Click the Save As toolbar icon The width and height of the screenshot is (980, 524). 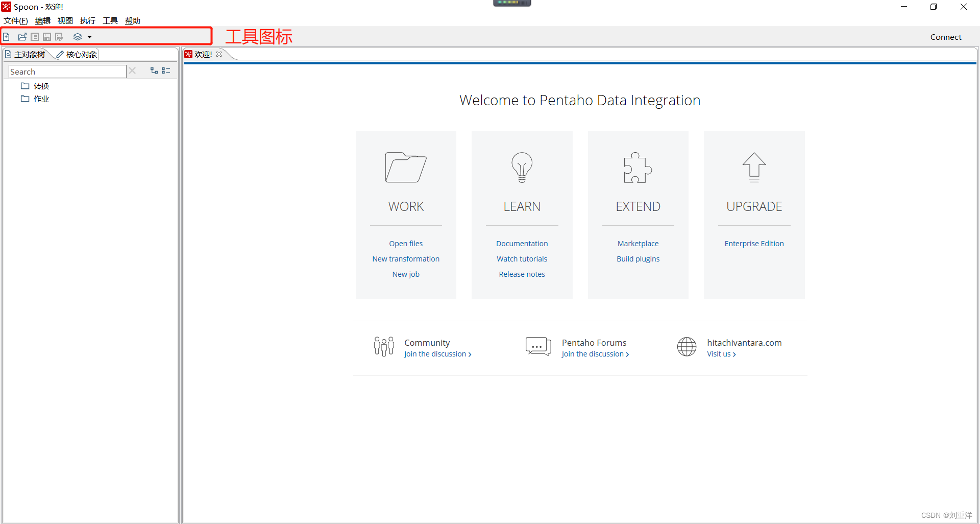(59, 37)
